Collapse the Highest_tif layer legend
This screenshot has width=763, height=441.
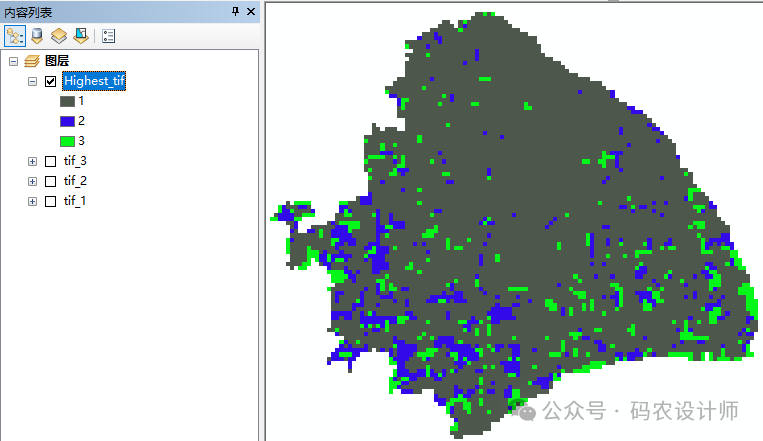click(32, 81)
